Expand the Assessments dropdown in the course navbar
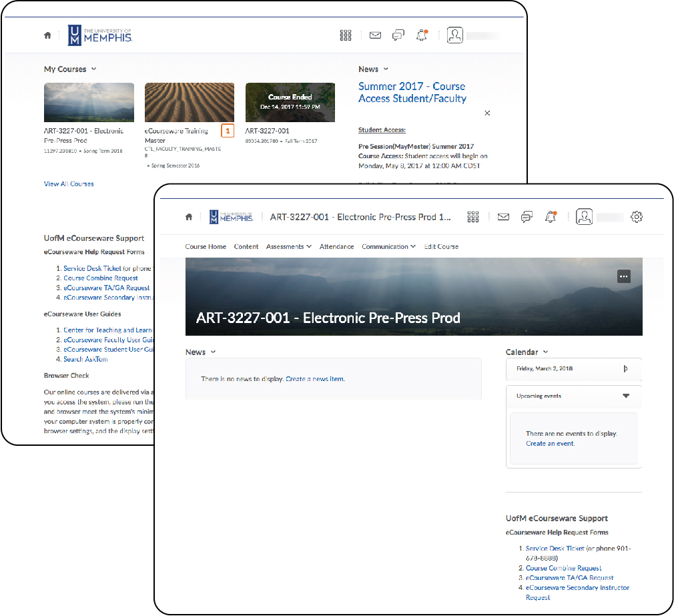Viewport: 674px width, 616px height. coord(288,246)
